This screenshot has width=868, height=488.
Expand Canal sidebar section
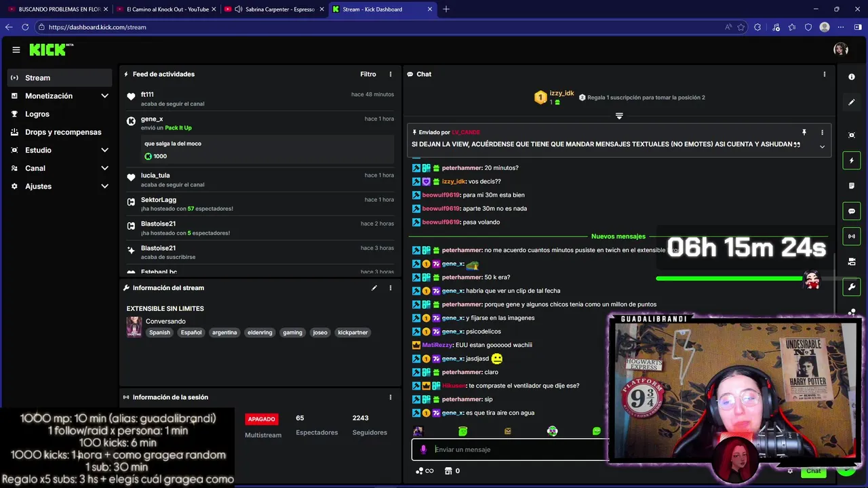click(x=60, y=168)
